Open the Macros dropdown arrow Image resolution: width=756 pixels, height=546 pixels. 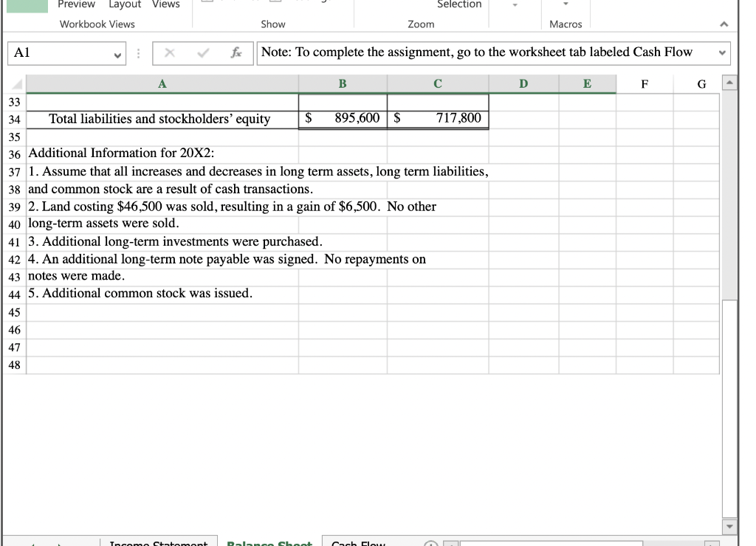click(566, 4)
